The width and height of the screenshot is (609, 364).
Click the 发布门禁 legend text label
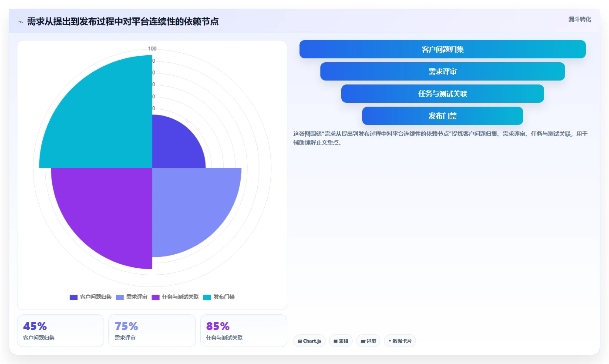pos(224,297)
